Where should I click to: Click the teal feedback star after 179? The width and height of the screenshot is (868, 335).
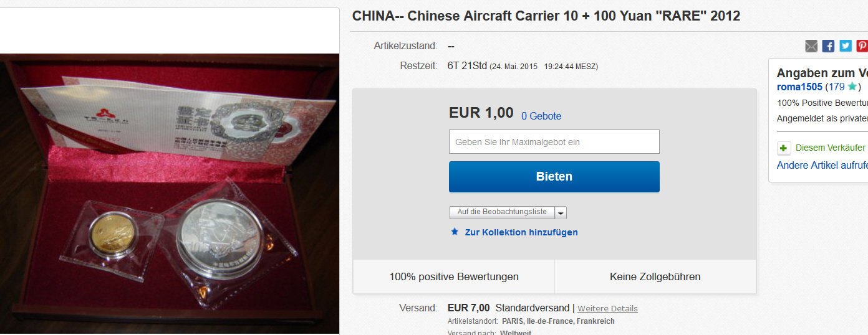point(852,87)
